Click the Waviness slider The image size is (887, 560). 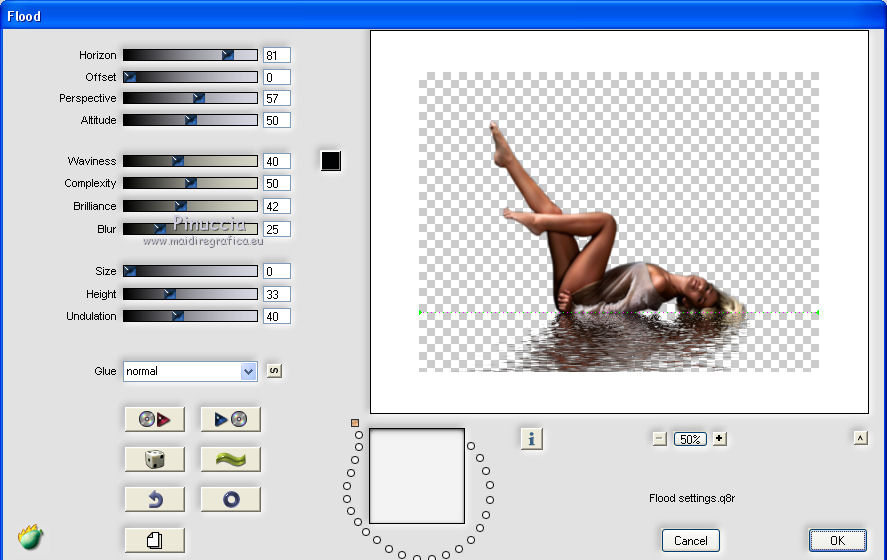pyautogui.click(x=190, y=161)
